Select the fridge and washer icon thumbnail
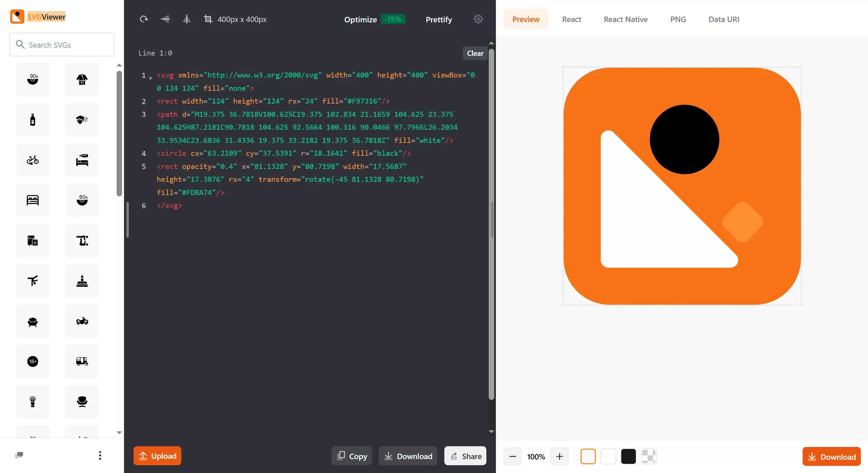This screenshot has height=473, width=868. pos(33,241)
